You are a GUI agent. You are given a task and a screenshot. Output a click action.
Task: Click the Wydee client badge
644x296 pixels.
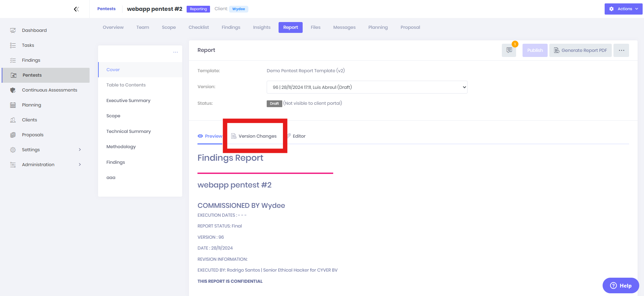pos(239,9)
